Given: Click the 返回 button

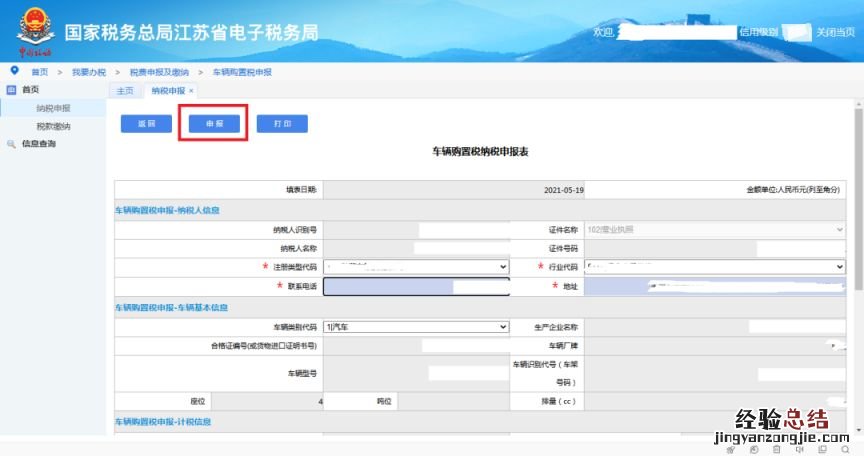Looking at the screenshot, I should [146, 124].
